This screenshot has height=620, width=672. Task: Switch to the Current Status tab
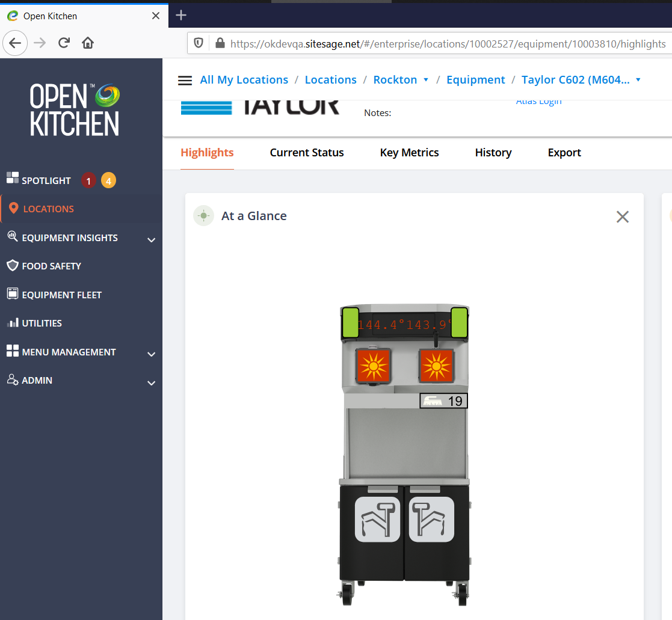pyautogui.click(x=307, y=153)
